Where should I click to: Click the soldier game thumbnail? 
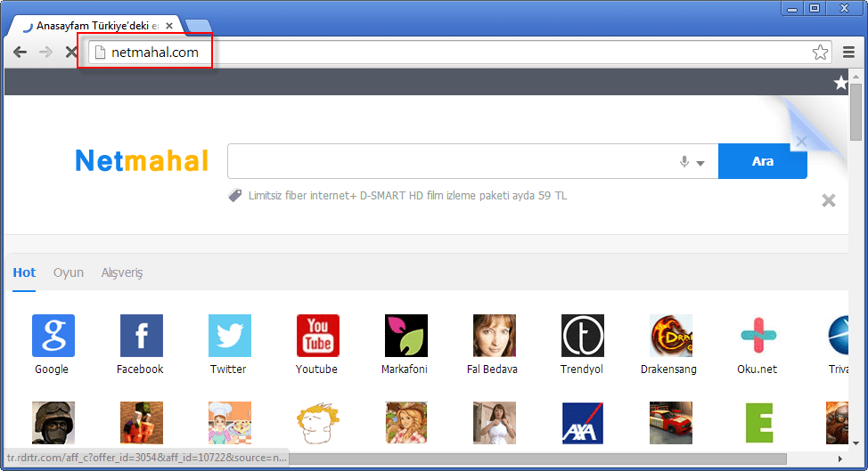[53, 423]
